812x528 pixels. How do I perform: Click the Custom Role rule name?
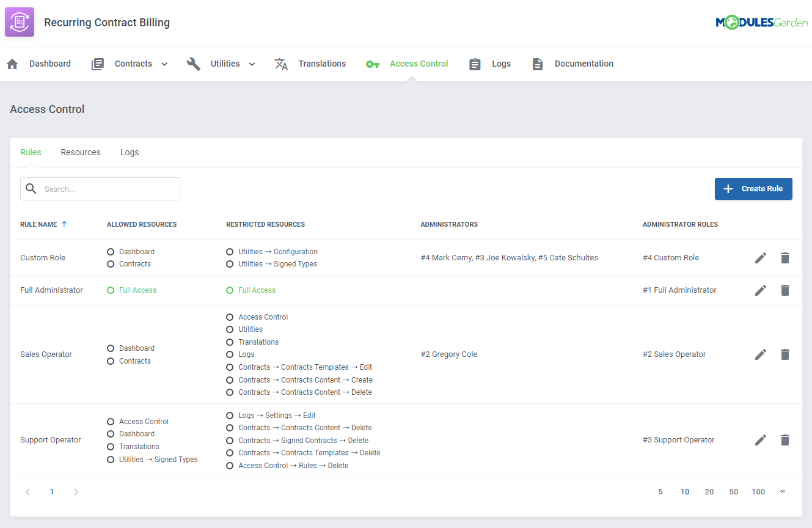click(x=43, y=258)
